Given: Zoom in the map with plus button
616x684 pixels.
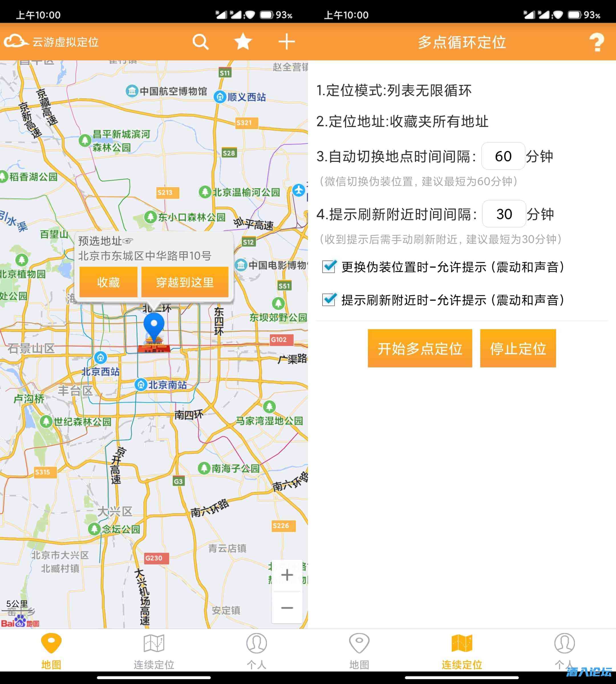Looking at the screenshot, I should pos(287,575).
